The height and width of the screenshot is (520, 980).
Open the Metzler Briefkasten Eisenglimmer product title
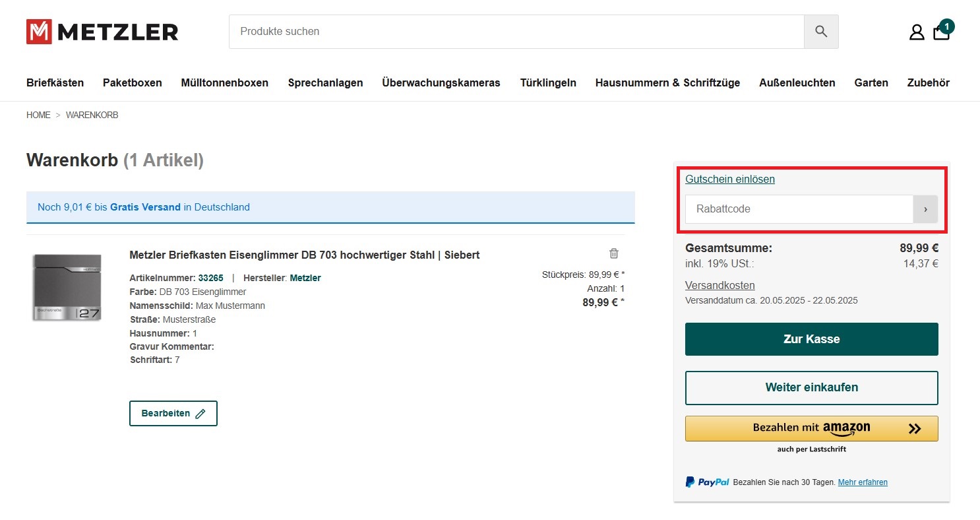[305, 255]
